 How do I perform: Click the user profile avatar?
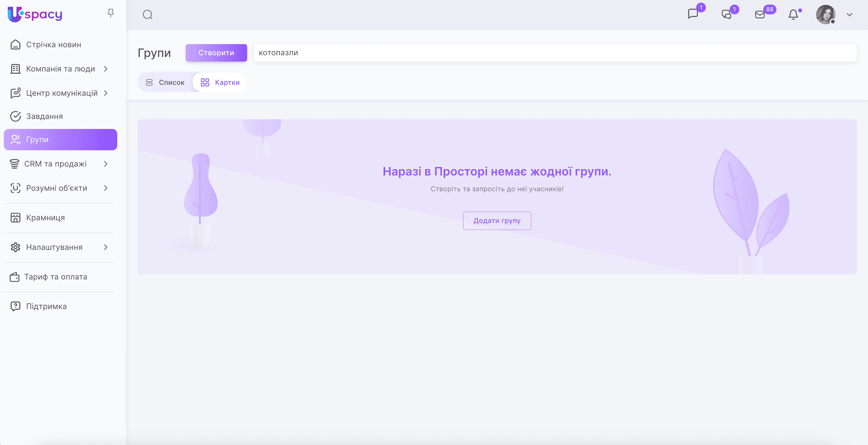[x=825, y=15]
